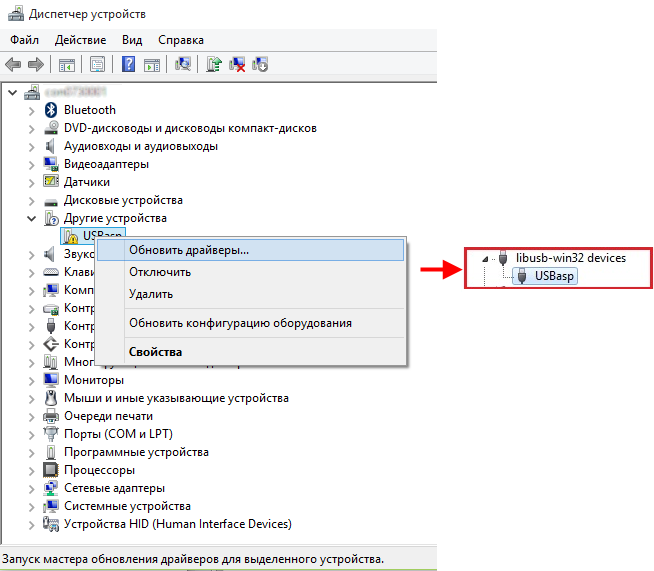Click the Uninstall device red-X icon
The width and height of the screenshot is (654, 571).
coord(237,65)
